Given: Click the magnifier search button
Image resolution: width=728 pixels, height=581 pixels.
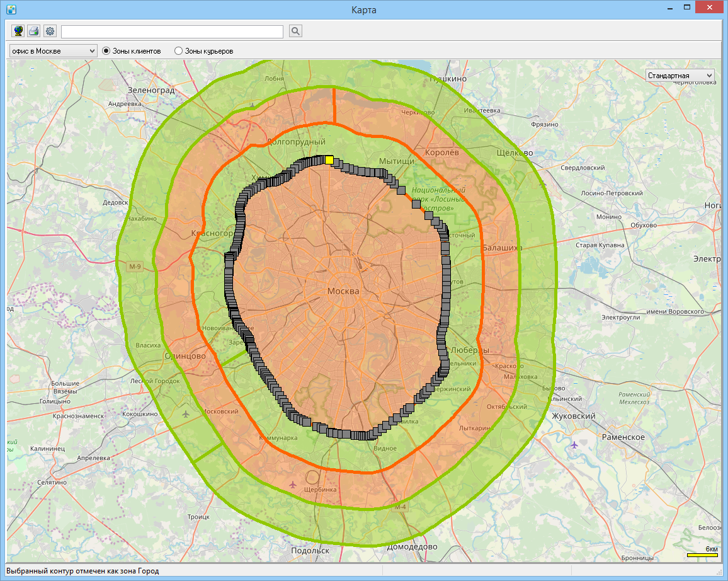Looking at the screenshot, I should [295, 31].
